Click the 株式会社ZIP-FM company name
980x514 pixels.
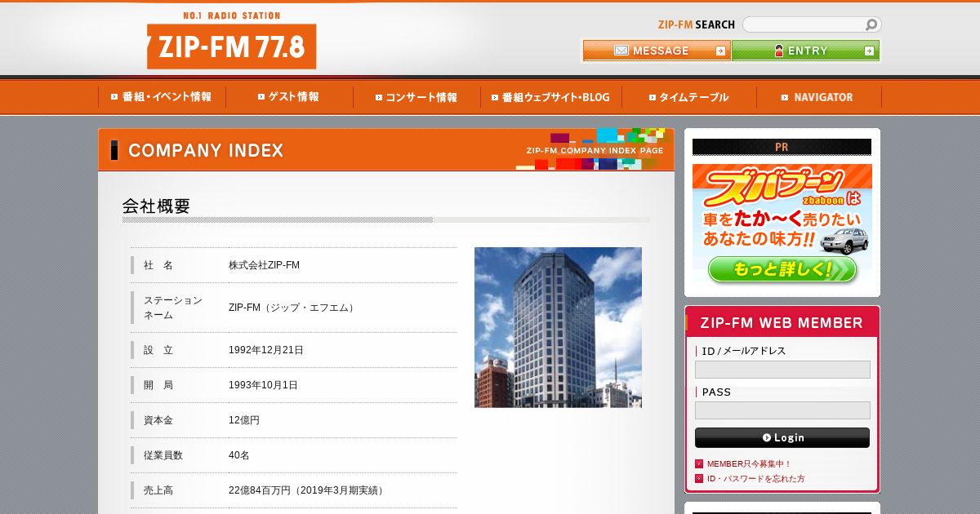(264, 265)
